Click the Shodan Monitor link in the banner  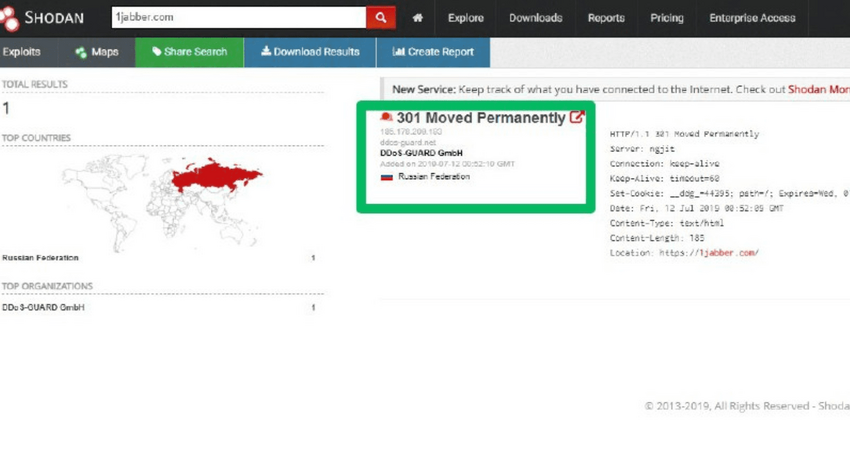pyautogui.click(x=819, y=89)
